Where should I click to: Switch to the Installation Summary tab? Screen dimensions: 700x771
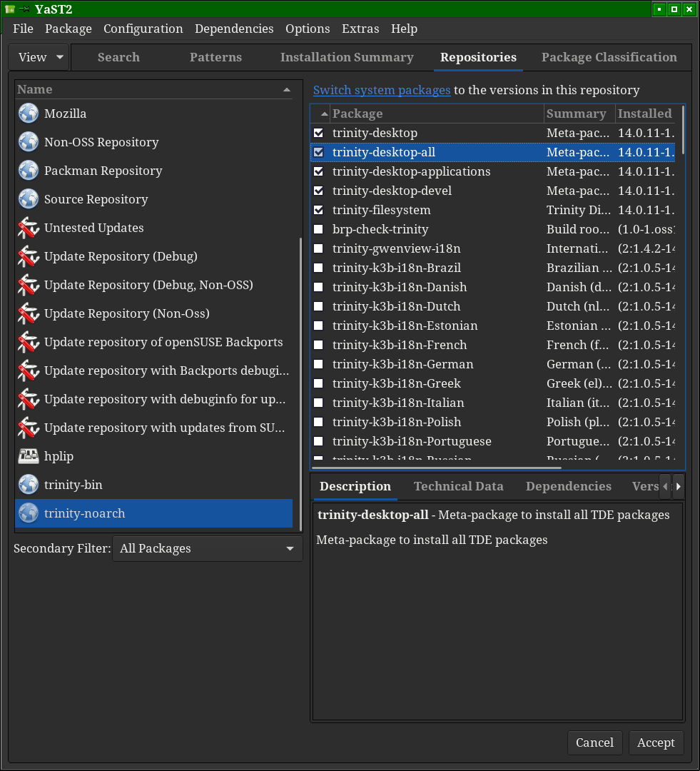point(347,57)
